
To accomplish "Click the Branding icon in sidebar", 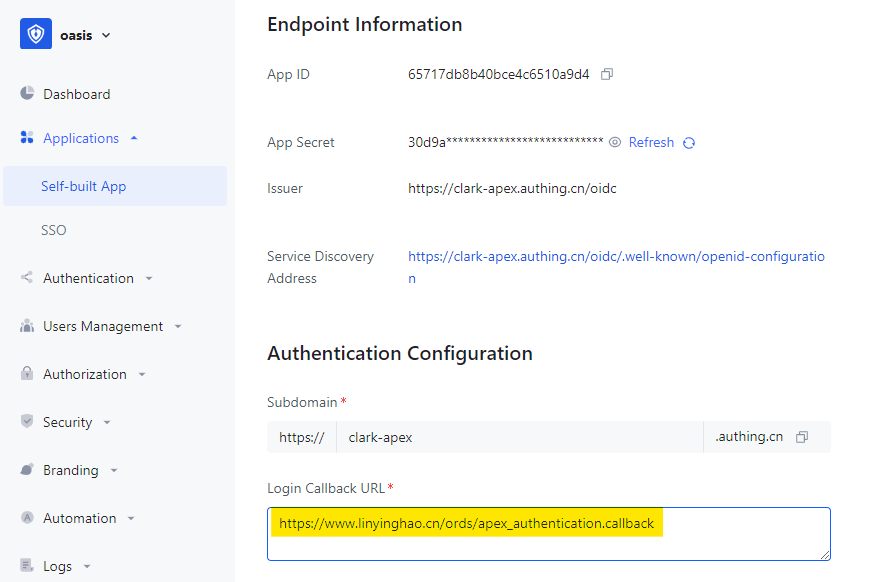I will [x=27, y=470].
